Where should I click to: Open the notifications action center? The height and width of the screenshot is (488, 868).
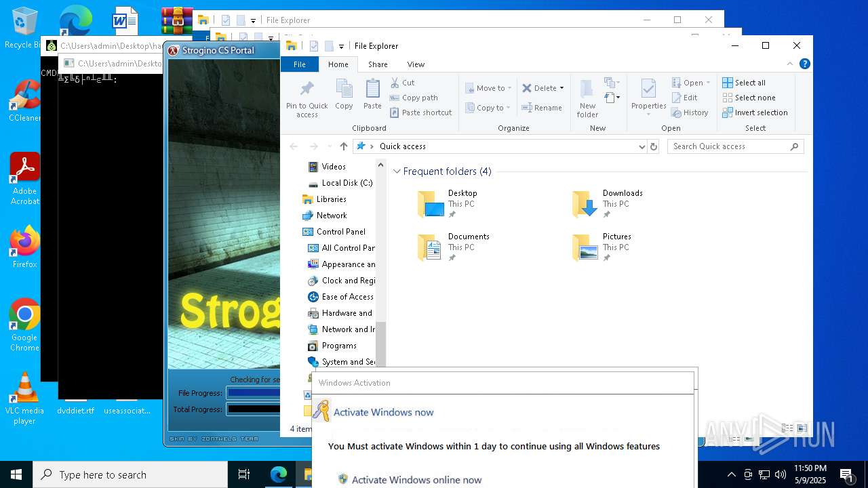846,474
